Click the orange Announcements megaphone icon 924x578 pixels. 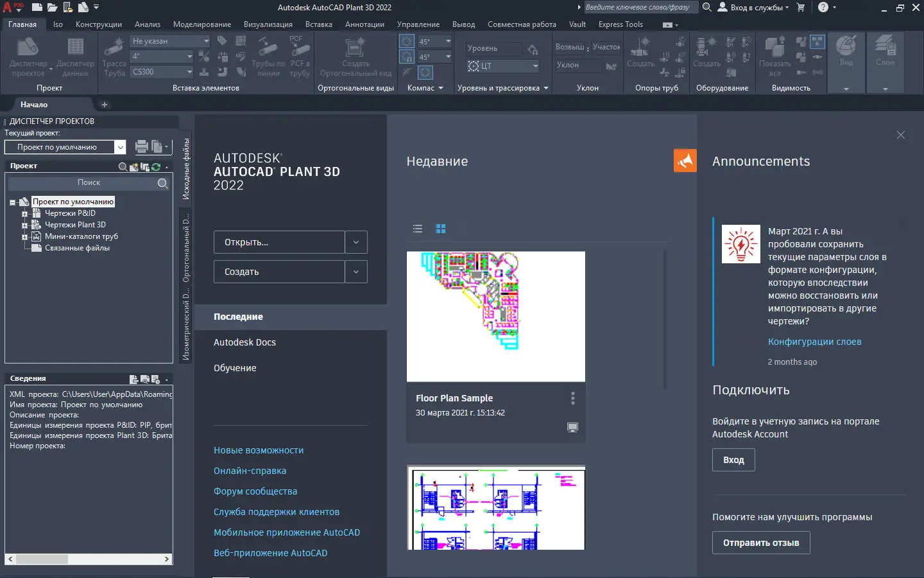[x=685, y=161]
